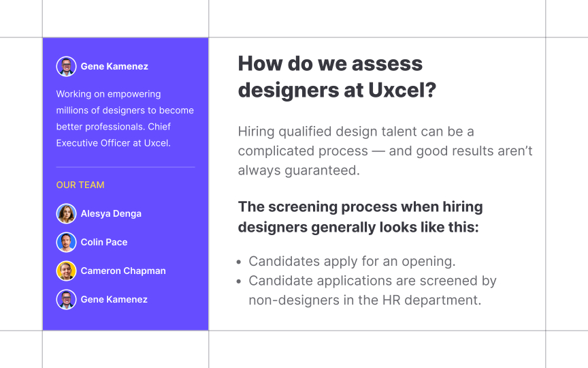Click the OUR TEAM heading
Image resolution: width=588 pixels, height=368 pixels.
[x=80, y=185]
